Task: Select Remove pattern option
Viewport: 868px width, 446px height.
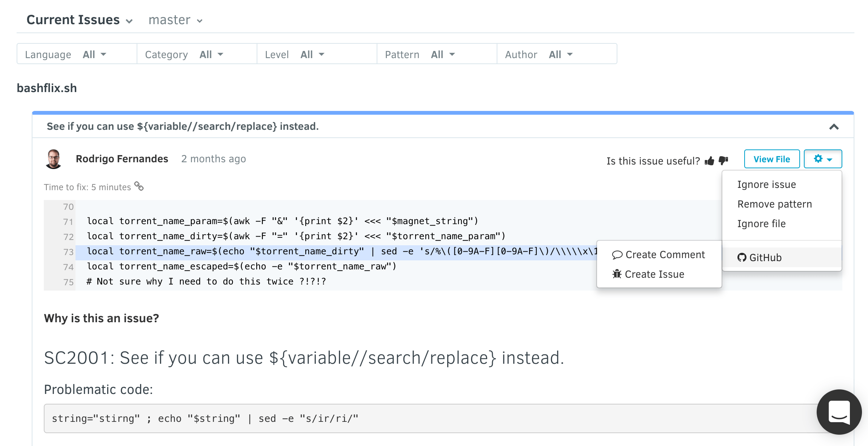Action: coord(774,204)
